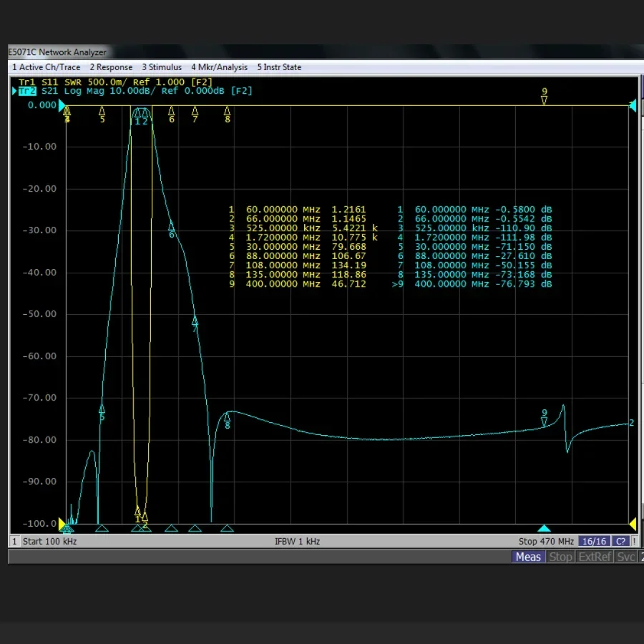Click the Stop 470 MHz field
Image resolution: width=644 pixels, height=644 pixels.
tap(546, 542)
